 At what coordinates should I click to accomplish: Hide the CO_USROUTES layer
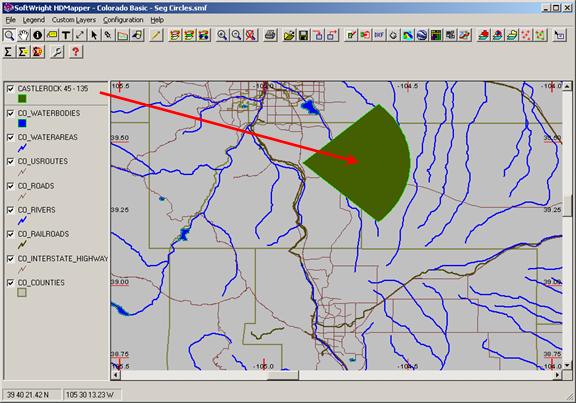coord(11,161)
